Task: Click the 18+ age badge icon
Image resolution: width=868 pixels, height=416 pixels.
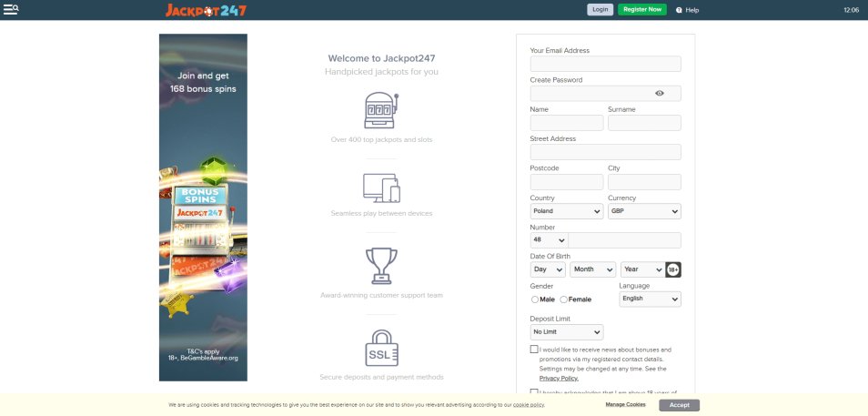Action: 673,269
